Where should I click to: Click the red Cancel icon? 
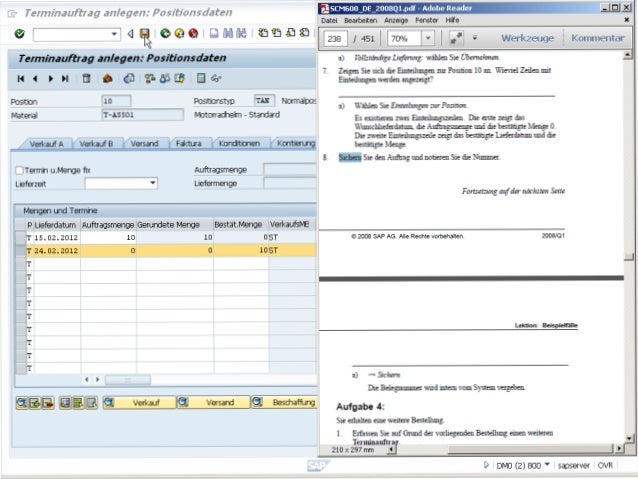click(193, 33)
